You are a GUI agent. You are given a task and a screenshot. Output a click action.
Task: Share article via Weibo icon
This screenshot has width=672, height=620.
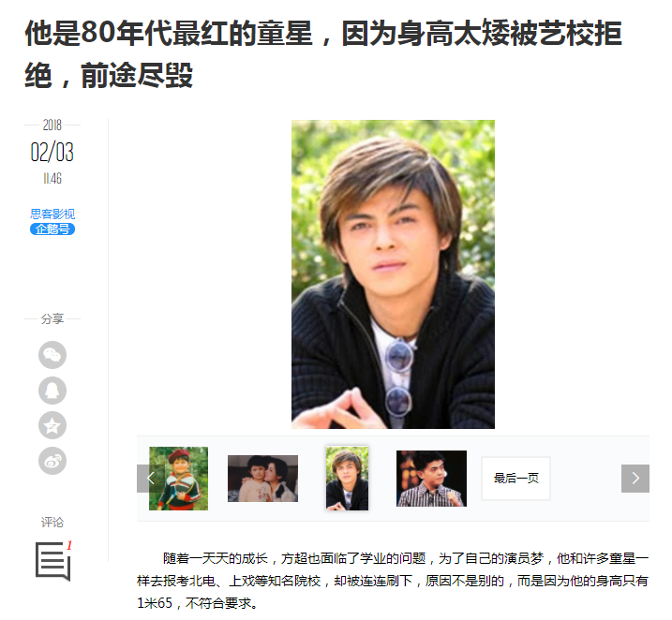point(52,461)
